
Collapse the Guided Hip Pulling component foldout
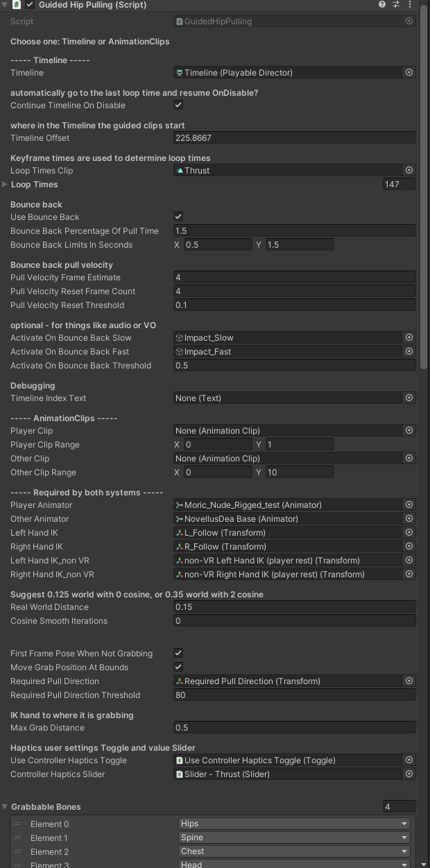click(6, 5)
